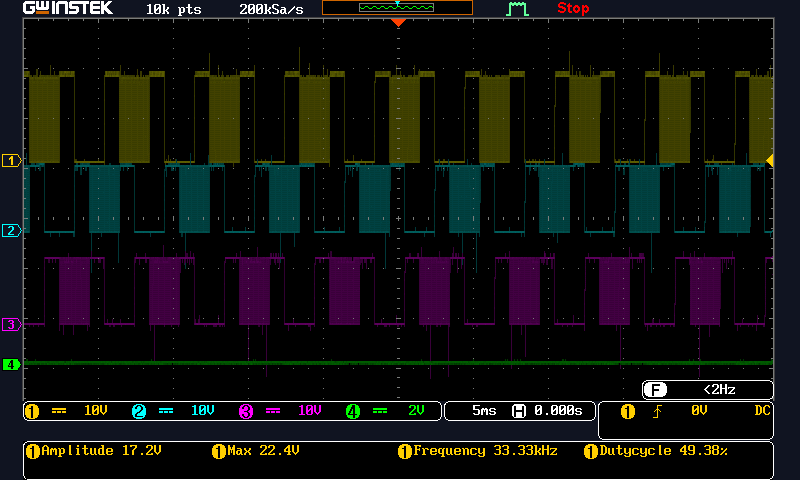The height and width of the screenshot is (480, 800).
Task: Click the channel badge beside Dutycycle measurement
Action: 591,451
